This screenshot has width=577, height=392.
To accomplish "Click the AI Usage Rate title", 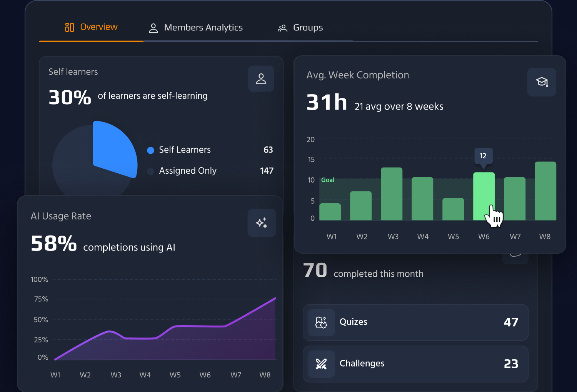I will [x=61, y=216].
